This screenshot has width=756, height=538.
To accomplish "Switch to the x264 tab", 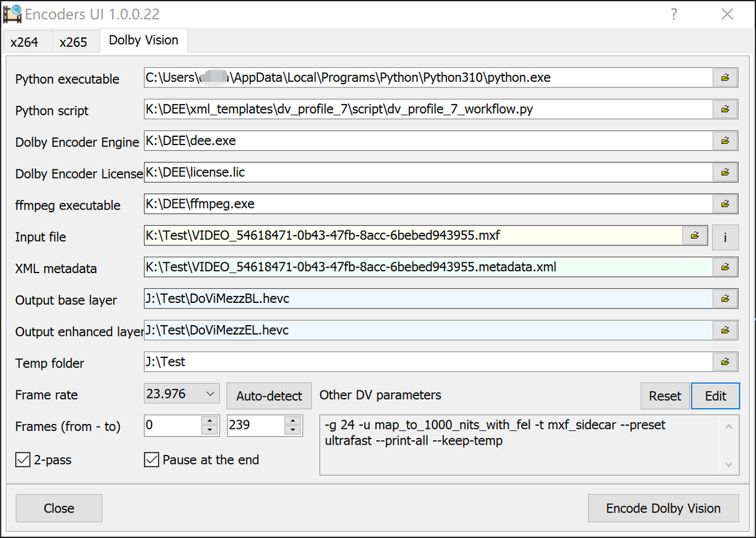I will tap(25, 42).
